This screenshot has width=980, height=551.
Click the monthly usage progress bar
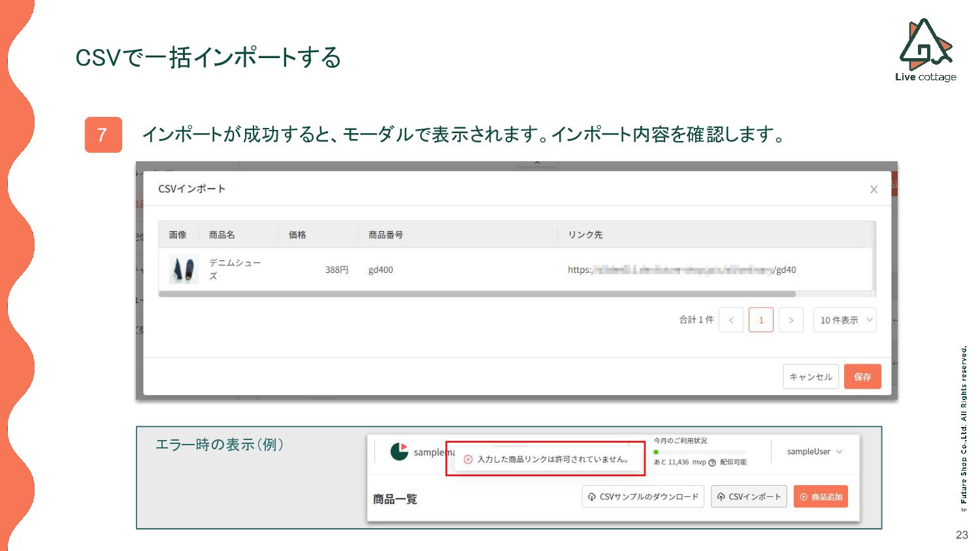(x=700, y=452)
